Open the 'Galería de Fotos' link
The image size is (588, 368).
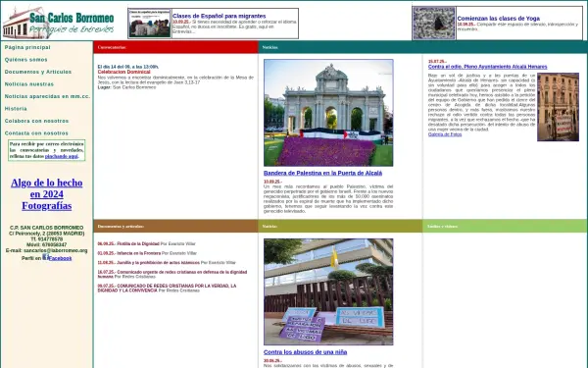445,134
